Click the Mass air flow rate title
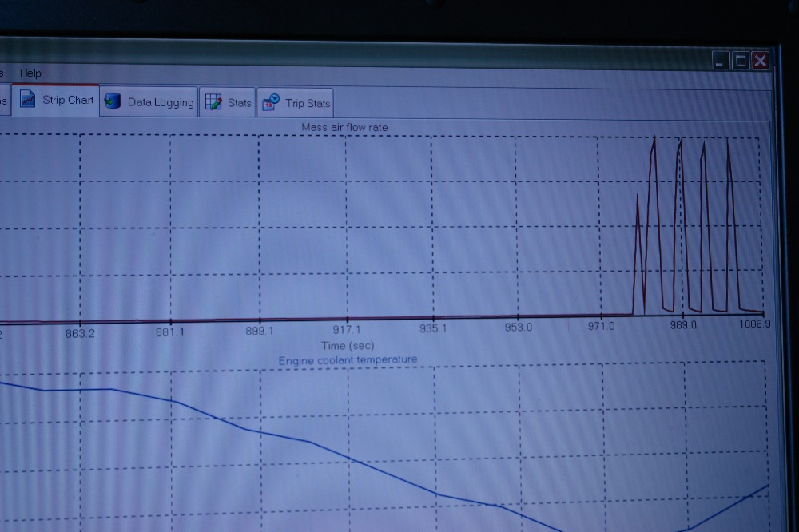799x532 pixels. 344,127
